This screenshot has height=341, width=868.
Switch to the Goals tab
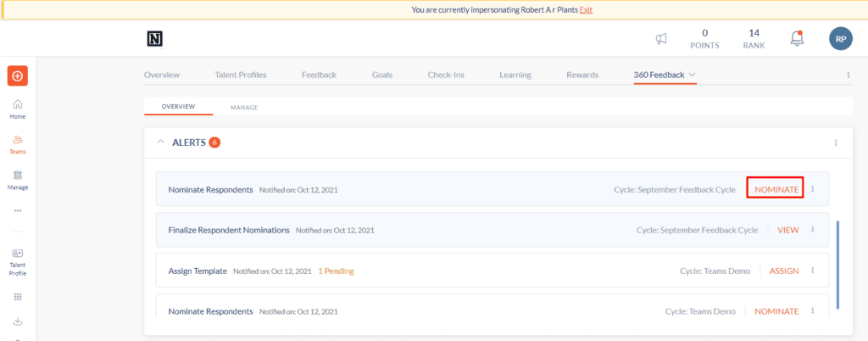pos(382,75)
